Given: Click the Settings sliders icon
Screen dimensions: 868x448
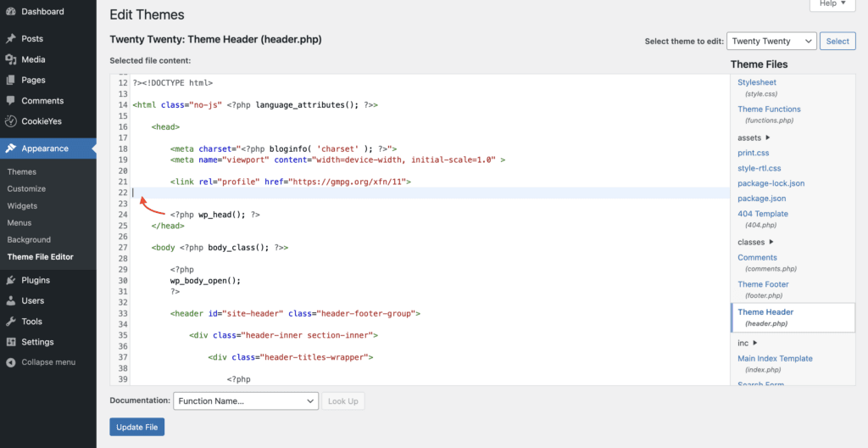Looking at the screenshot, I should (x=10, y=342).
